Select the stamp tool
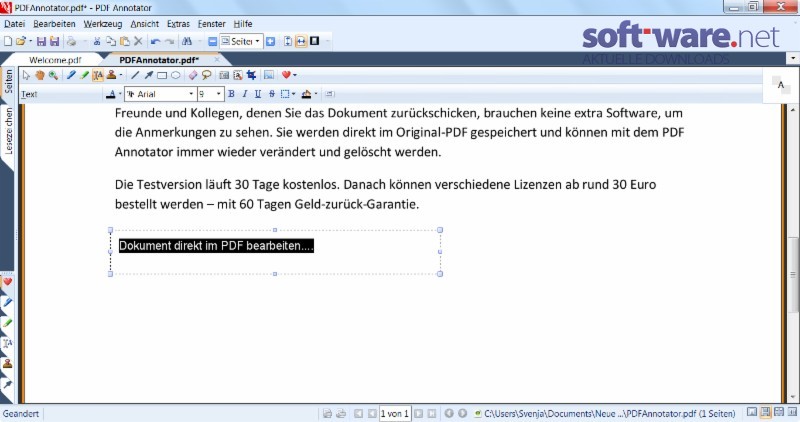800x422 pixels. 111,76
